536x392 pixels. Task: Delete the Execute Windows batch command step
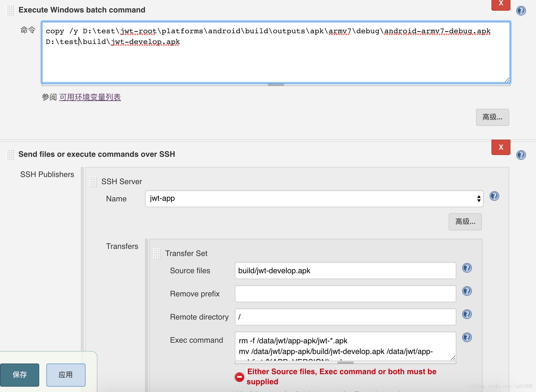[x=501, y=5]
